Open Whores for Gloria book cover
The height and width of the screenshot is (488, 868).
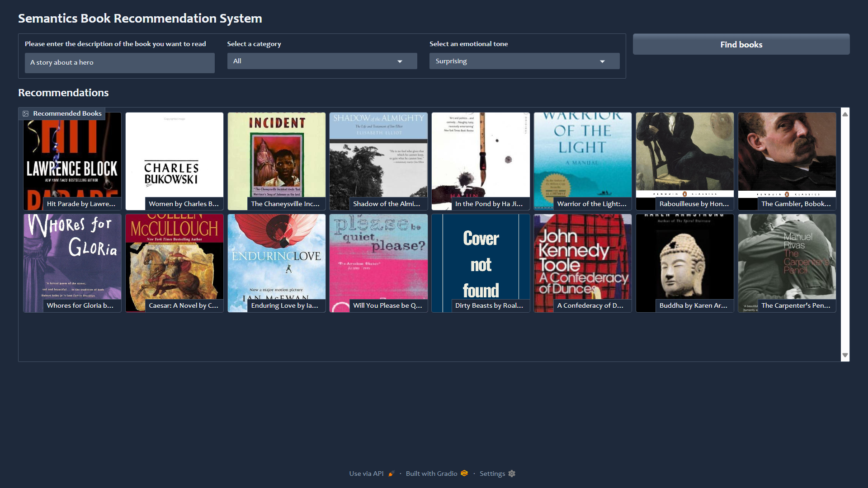tap(72, 263)
